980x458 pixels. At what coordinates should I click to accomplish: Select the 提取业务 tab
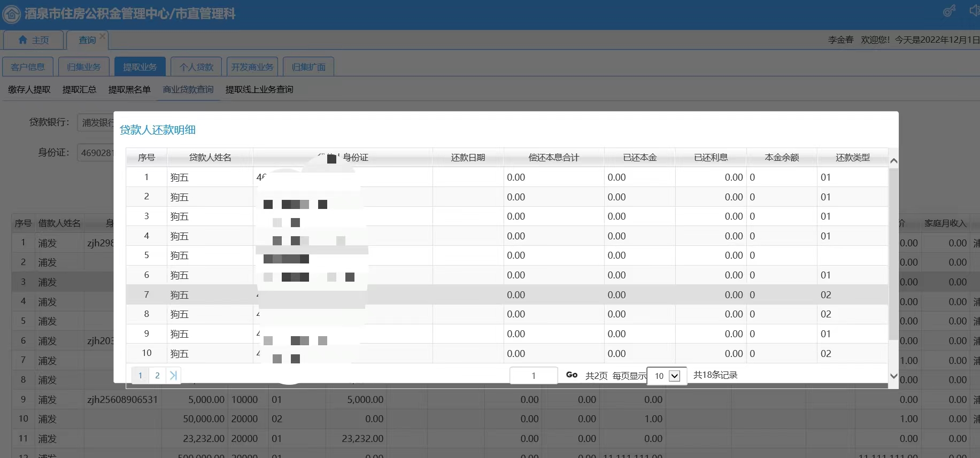pos(140,67)
